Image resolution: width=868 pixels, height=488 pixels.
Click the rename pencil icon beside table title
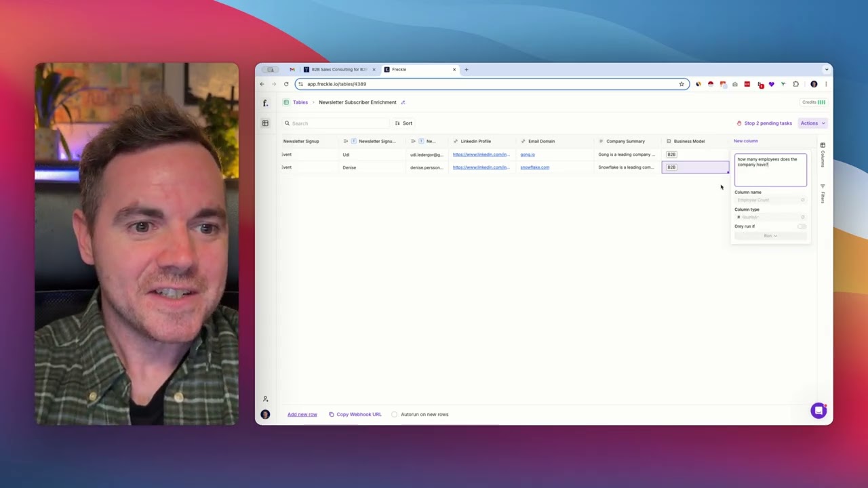coord(403,102)
